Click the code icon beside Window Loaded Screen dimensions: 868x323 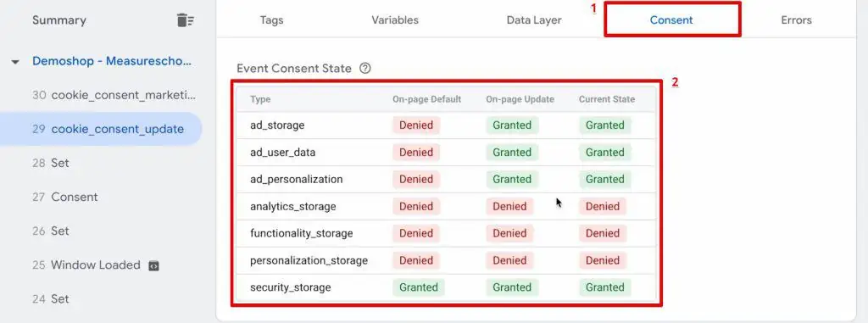click(x=154, y=265)
